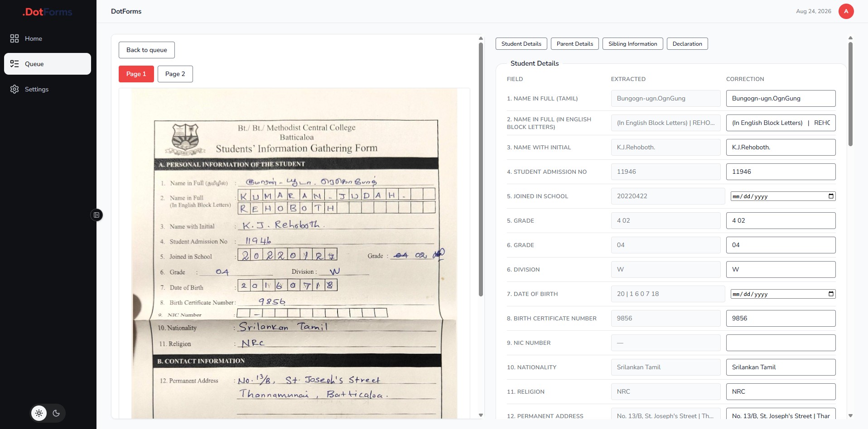The image size is (868, 429).
Task: Switch to dark mode moon icon
Action: (56, 413)
